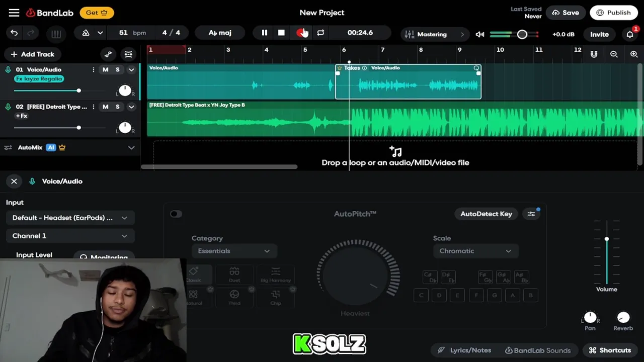Viewport: 644px width, 362px height.
Task: Open the track mixer settings icon
Action: (x=128, y=54)
